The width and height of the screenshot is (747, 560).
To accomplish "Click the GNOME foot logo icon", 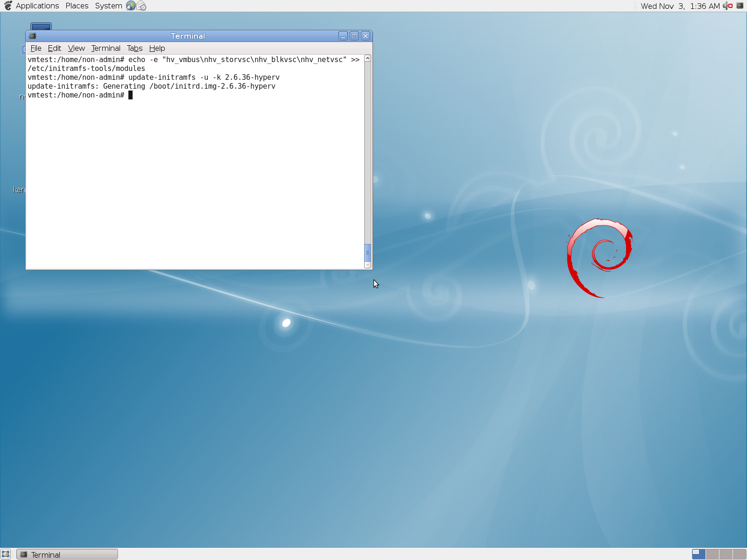I will (x=8, y=6).
